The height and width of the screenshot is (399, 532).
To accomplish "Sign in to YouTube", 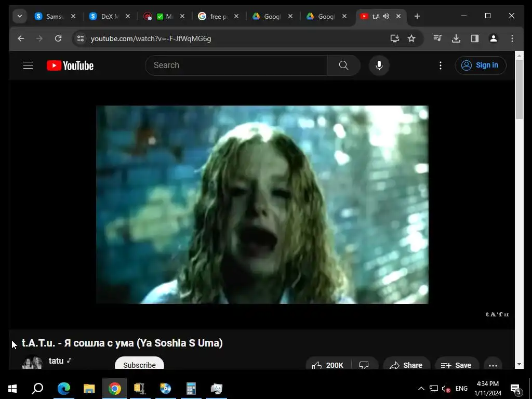I will tap(481, 65).
